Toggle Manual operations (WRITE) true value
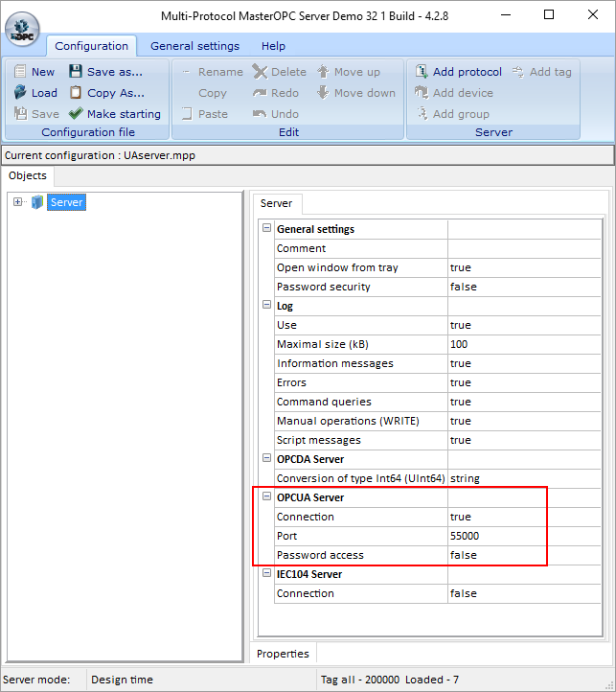This screenshot has height=692, width=616. pyautogui.click(x=524, y=421)
